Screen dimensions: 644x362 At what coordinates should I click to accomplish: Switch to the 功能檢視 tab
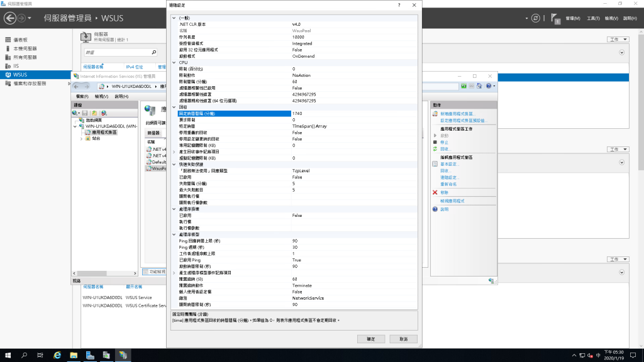coord(155,271)
